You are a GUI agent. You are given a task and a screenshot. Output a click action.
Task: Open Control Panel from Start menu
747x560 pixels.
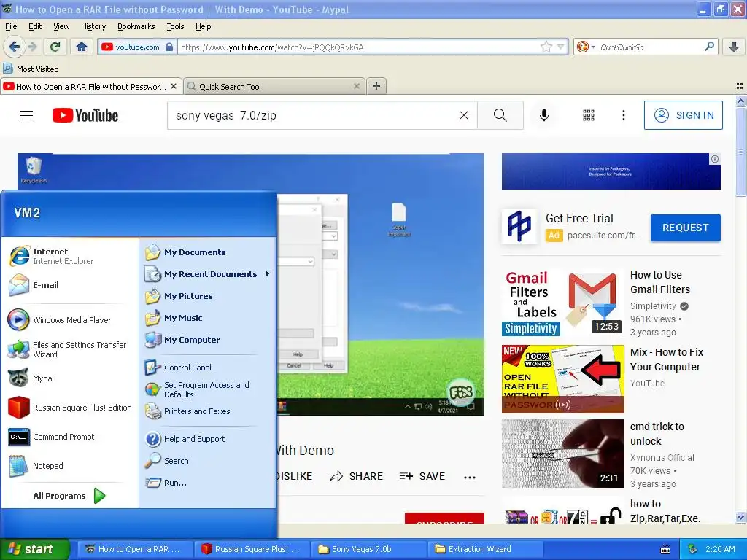(207, 367)
